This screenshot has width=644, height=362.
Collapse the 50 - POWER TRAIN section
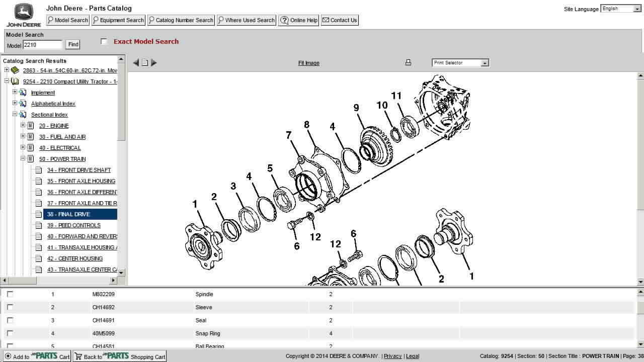23,159
